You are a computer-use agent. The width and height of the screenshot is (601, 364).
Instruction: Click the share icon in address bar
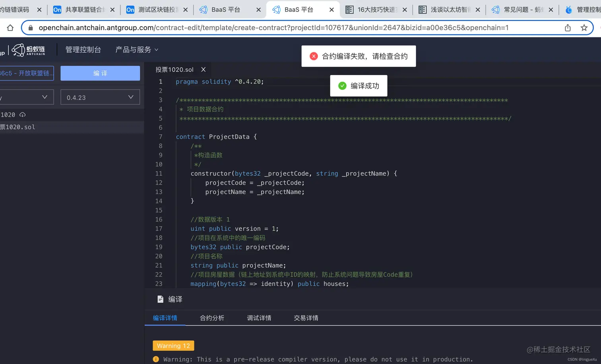[x=568, y=28]
